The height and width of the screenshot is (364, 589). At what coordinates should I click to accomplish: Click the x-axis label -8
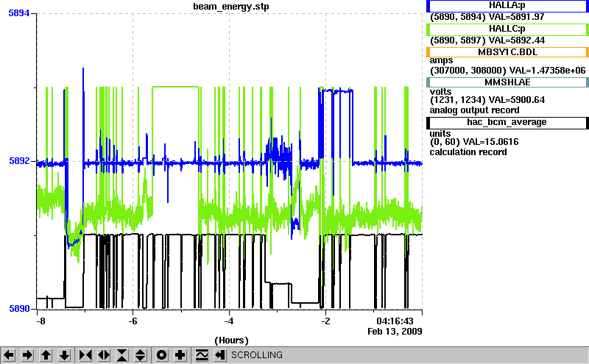click(x=40, y=321)
